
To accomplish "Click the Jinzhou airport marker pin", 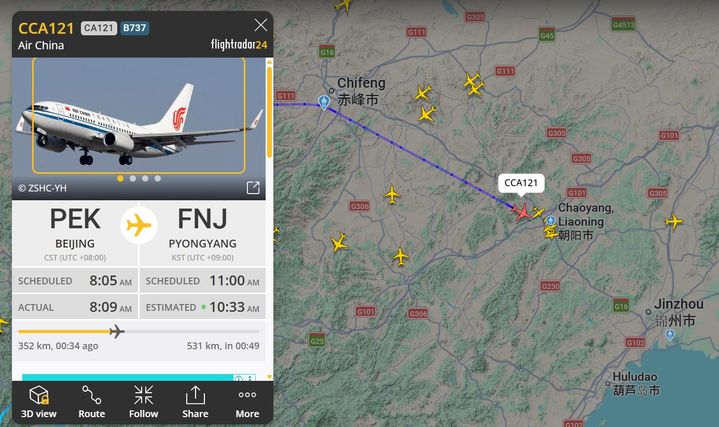I will coord(670,334).
